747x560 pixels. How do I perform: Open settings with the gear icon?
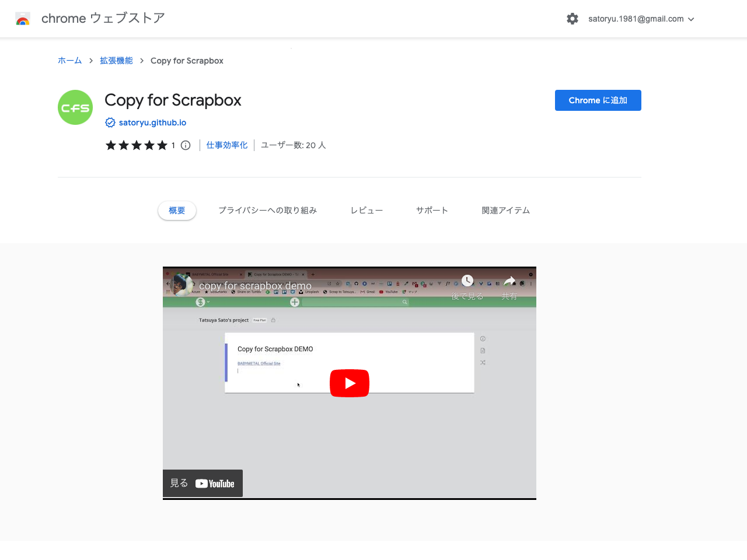(573, 19)
